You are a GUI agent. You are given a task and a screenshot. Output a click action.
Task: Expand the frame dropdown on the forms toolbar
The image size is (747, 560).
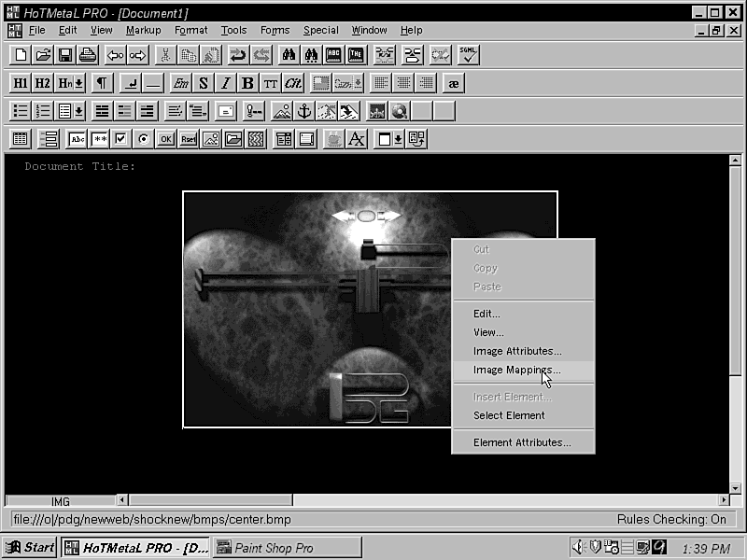pos(398,139)
